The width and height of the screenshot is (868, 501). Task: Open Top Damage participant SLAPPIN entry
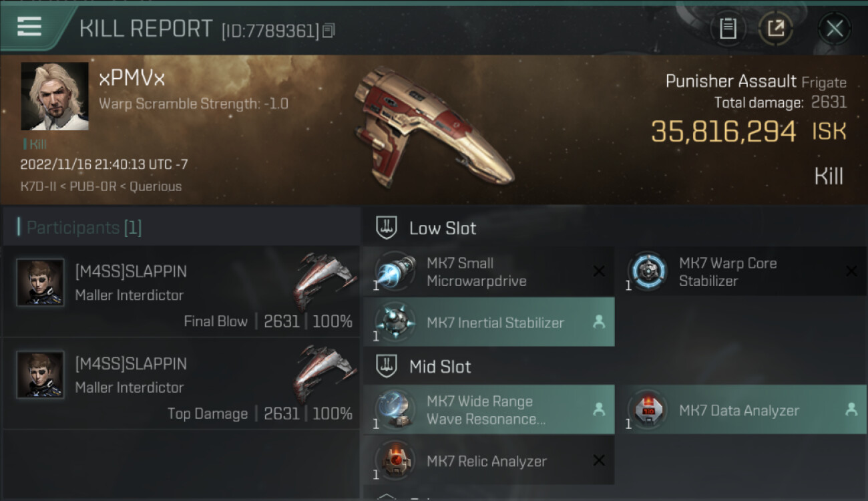click(181, 383)
